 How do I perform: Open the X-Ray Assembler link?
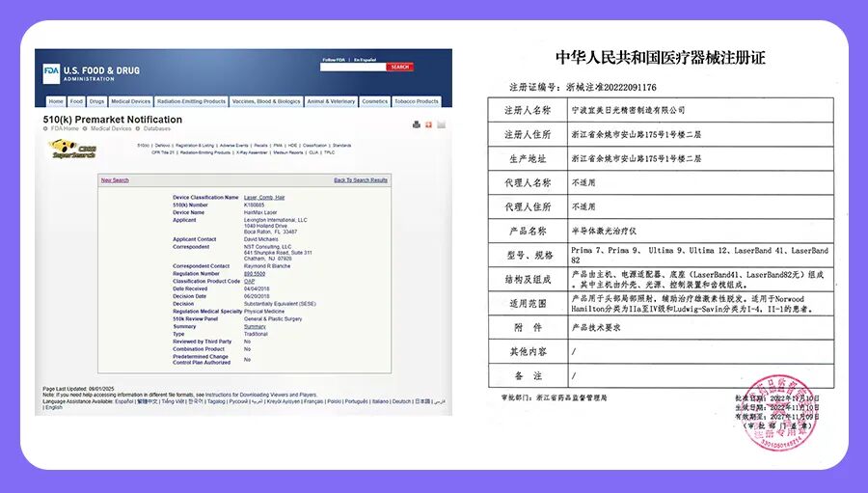tap(253, 152)
